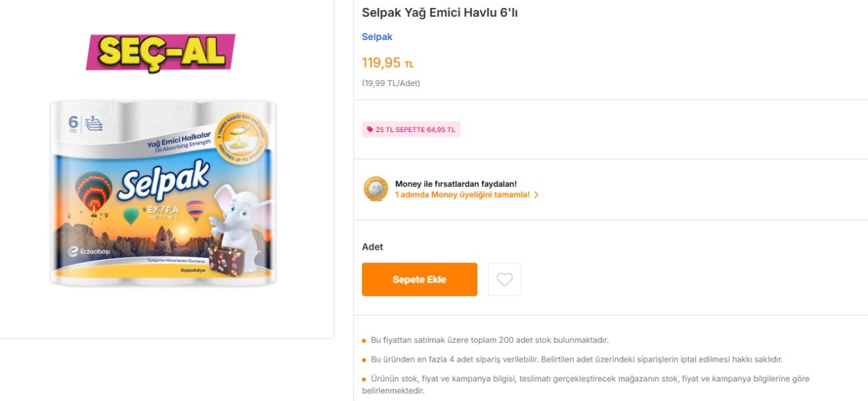Open the Selpak brand page
Image resolution: width=868 pixels, height=401 pixels.
point(377,37)
